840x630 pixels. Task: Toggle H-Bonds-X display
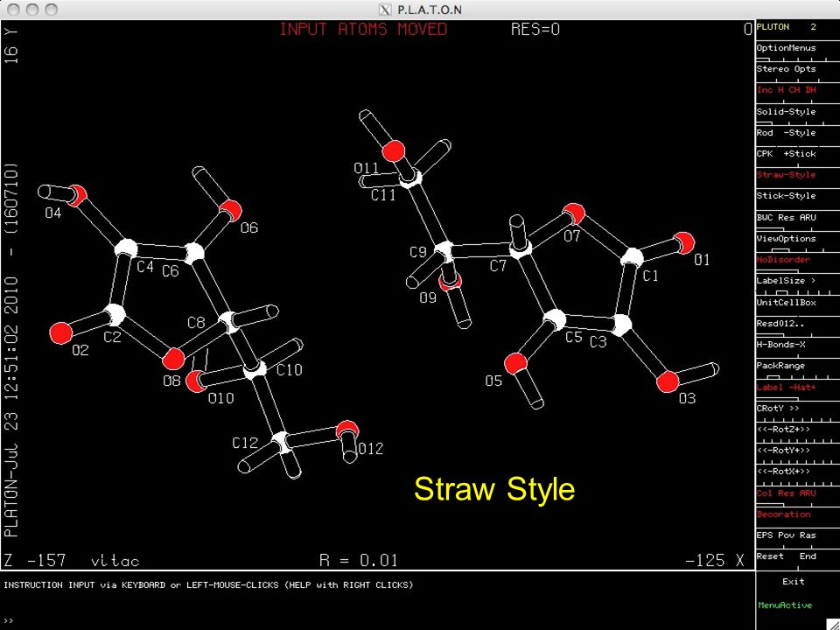pos(780,345)
